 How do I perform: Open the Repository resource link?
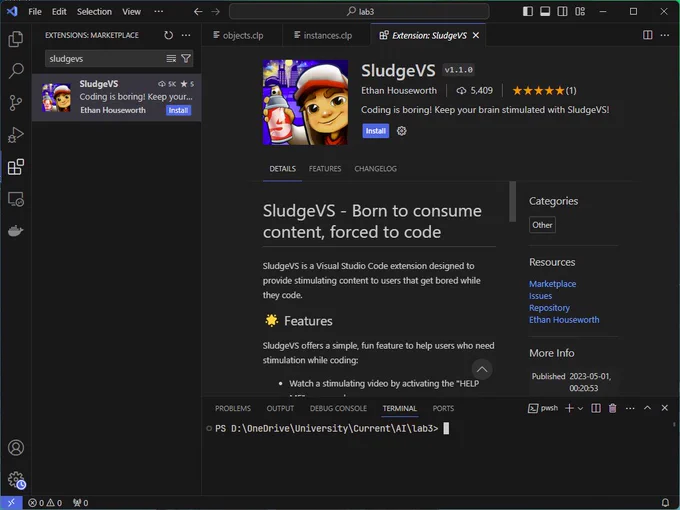tap(549, 308)
